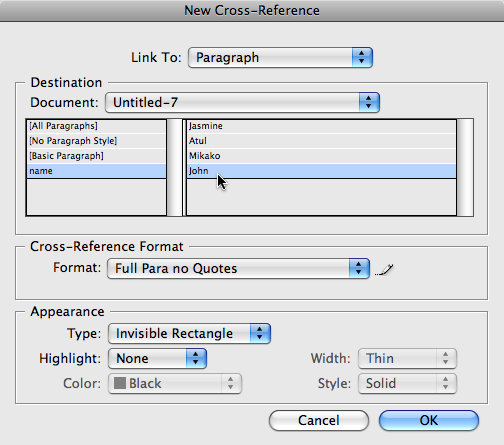
Task: Select the Jasmine paragraph
Action: coord(321,126)
